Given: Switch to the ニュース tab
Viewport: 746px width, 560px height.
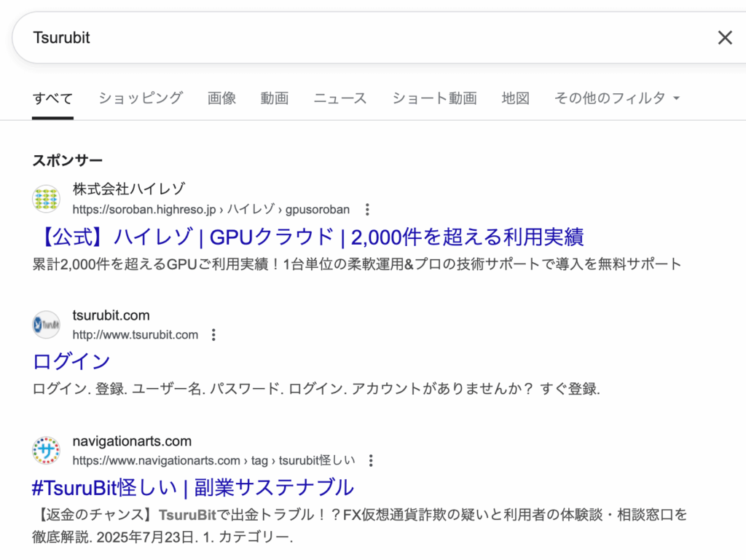Looking at the screenshot, I should click(x=340, y=98).
